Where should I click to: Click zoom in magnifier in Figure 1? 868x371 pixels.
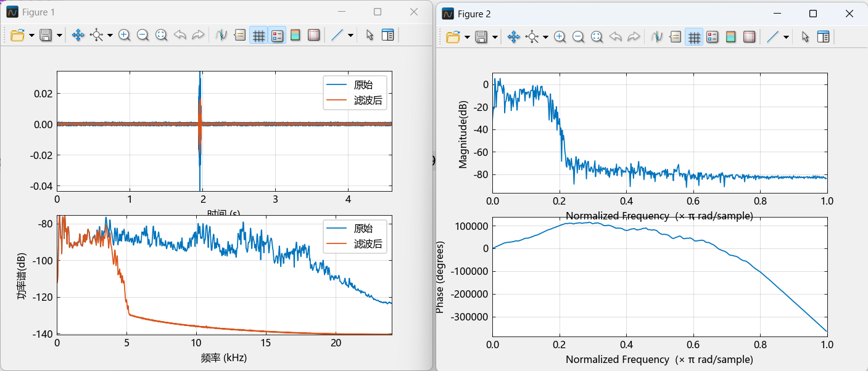pos(124,35)
